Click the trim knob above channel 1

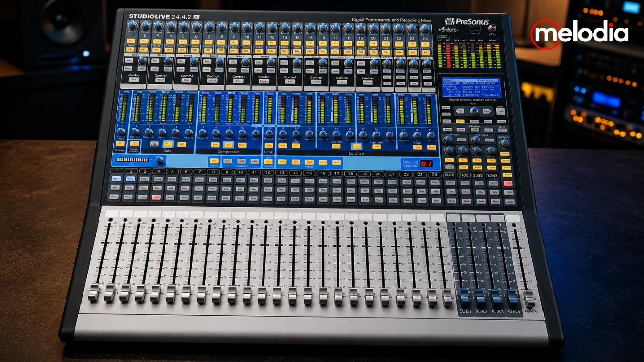point(132,26)
